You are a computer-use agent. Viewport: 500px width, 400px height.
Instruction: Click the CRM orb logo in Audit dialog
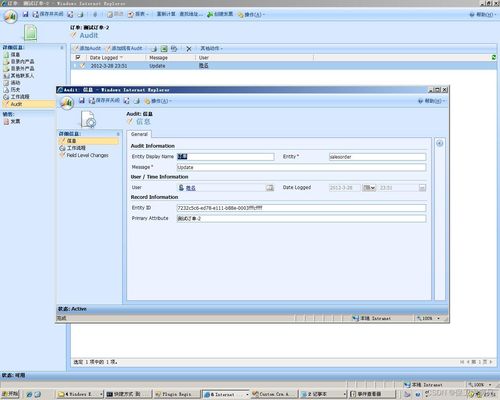point(67,103)
